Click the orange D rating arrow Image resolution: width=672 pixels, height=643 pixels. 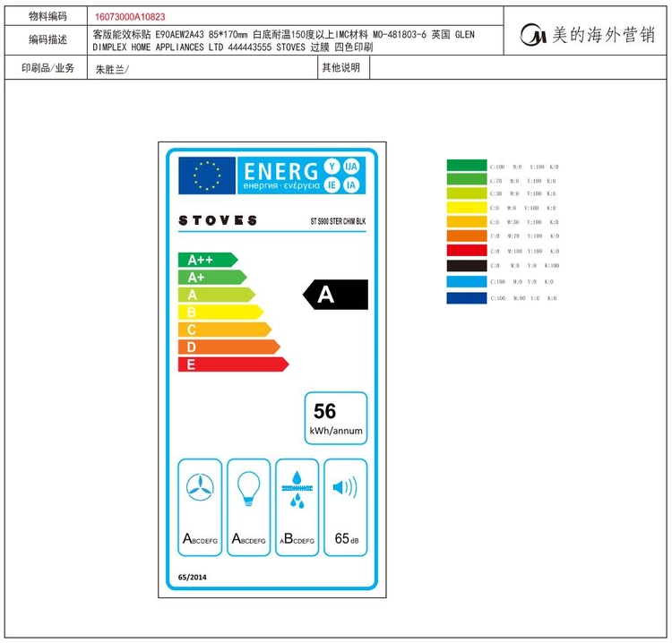[229, 347]
